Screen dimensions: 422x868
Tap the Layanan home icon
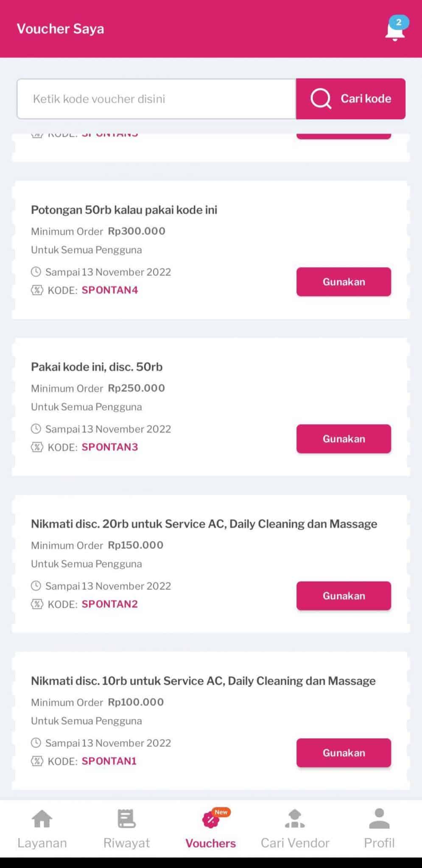tap(42, 818)
